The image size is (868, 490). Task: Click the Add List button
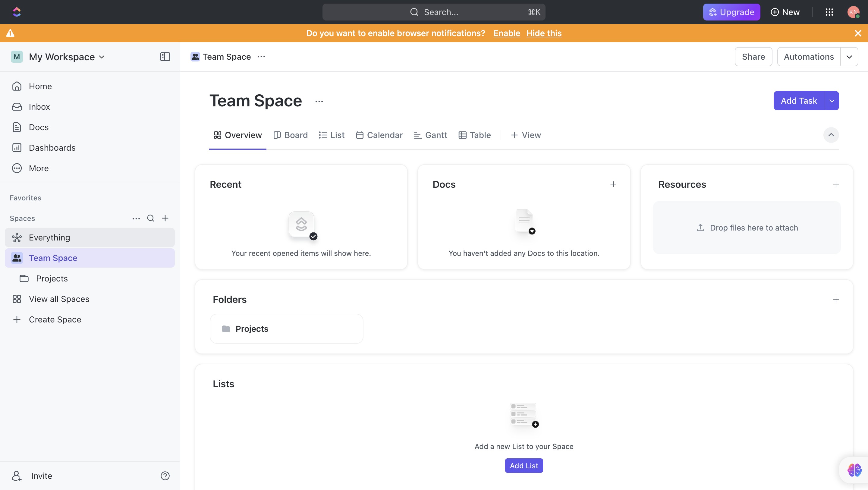pyautogui.click(x=524, y=466)
